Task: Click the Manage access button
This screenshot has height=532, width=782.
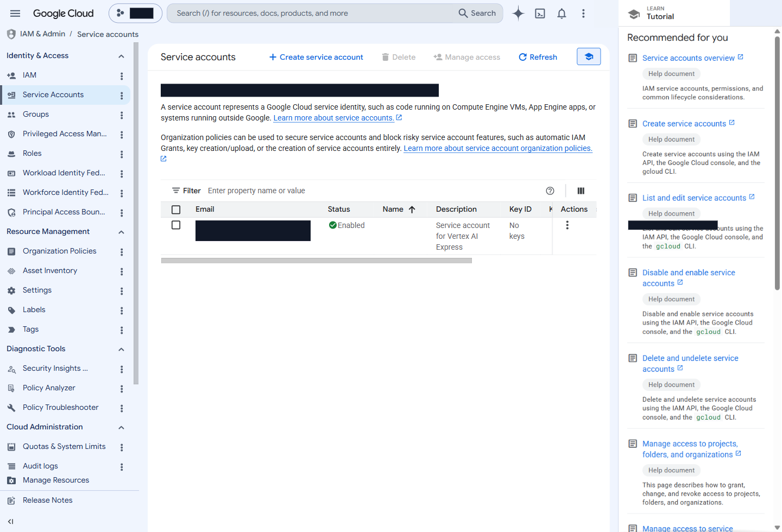Action: [467, 57]
